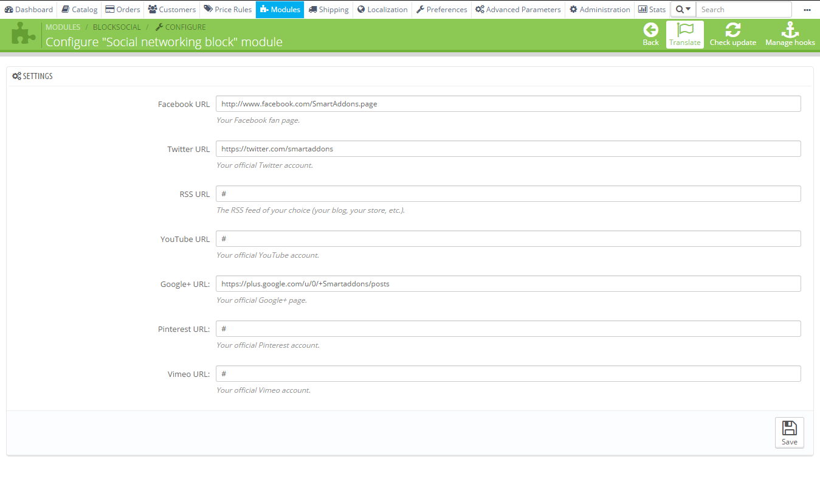Click the 'Google+ URL:' label
The image size is (820, 504).
185,284
